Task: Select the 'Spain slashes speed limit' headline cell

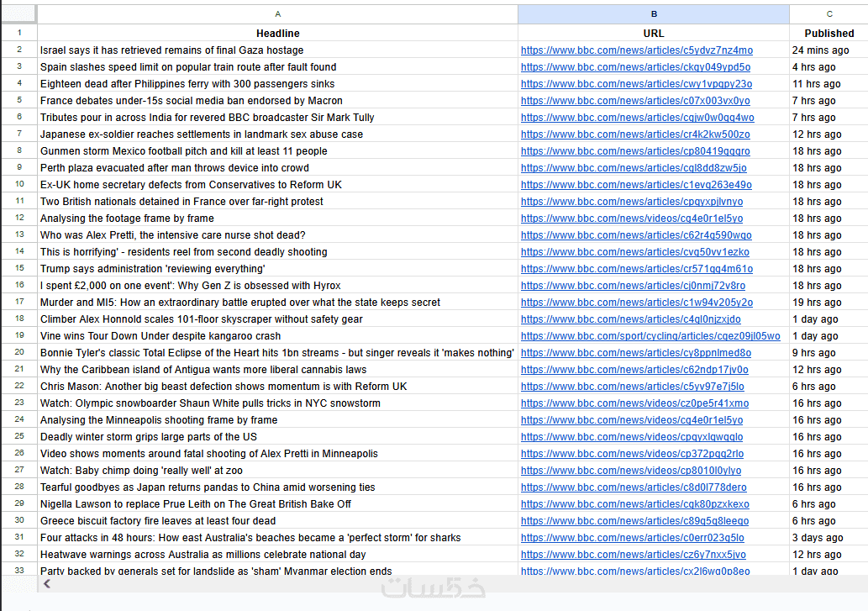Action: (277, 67)
